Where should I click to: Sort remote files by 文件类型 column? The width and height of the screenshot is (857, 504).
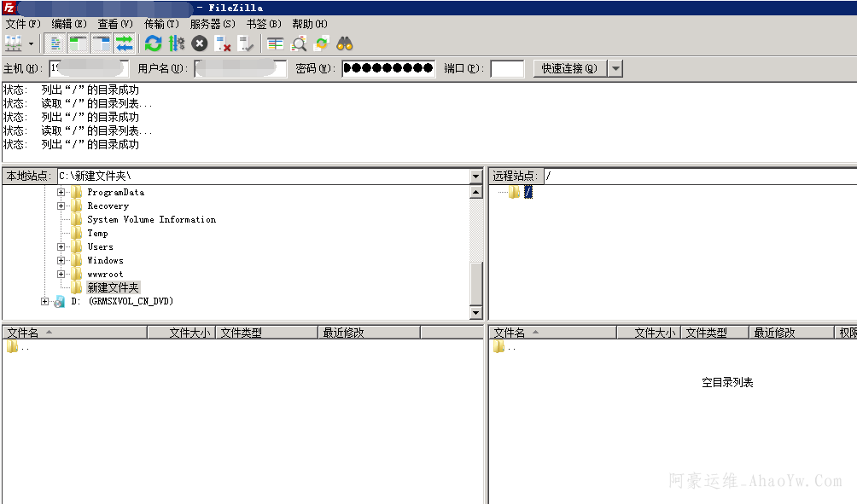pyautogui.click(x=715, y=333)
